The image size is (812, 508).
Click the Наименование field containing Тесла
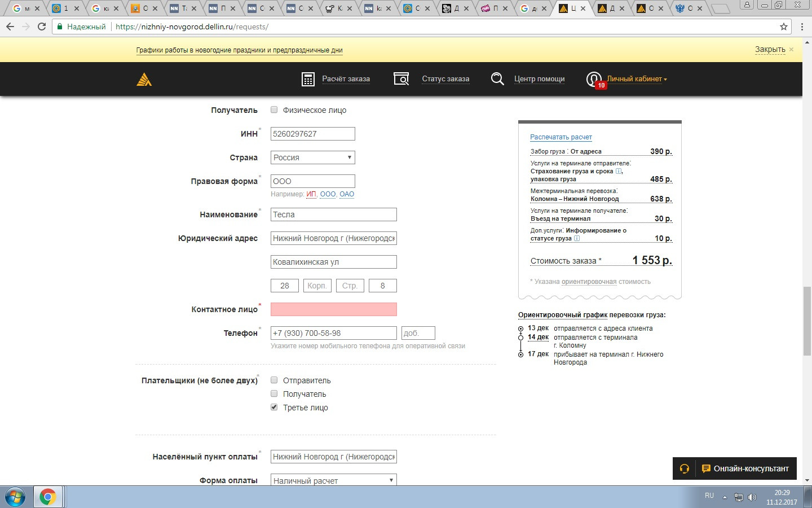coord(334,214)
